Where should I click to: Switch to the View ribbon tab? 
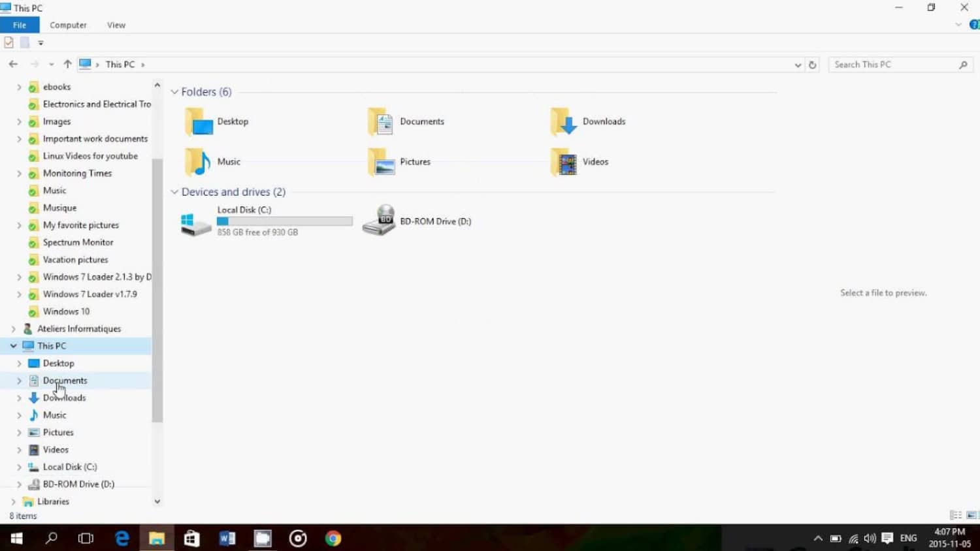point(116,25)
